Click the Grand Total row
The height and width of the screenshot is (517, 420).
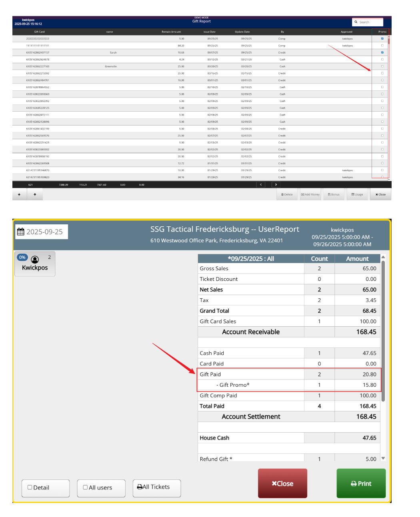click(289, 311)
